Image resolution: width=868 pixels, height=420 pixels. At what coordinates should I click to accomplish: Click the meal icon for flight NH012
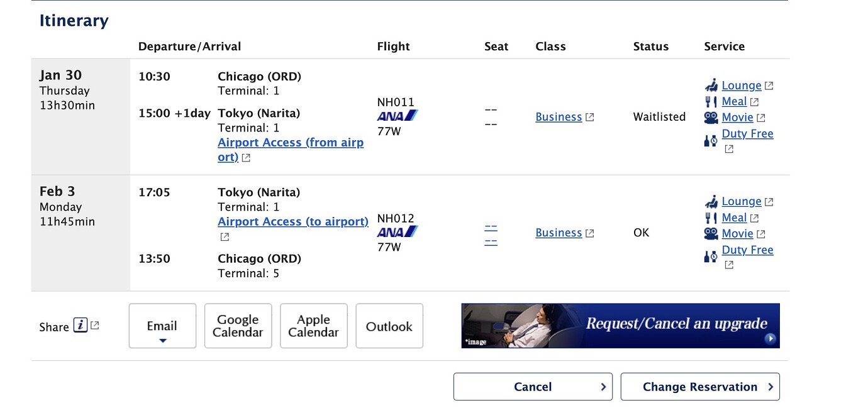click(x=711, y=218)
